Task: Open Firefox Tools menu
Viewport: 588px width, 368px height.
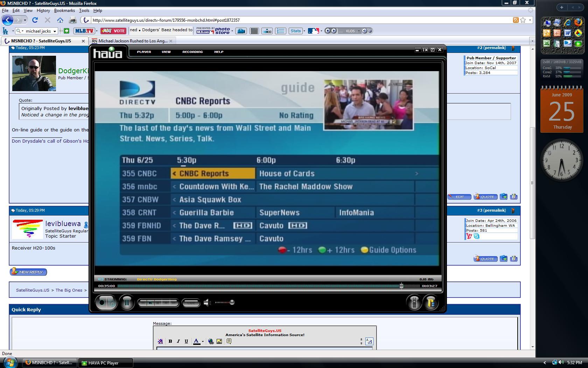Action: point(84,11)
